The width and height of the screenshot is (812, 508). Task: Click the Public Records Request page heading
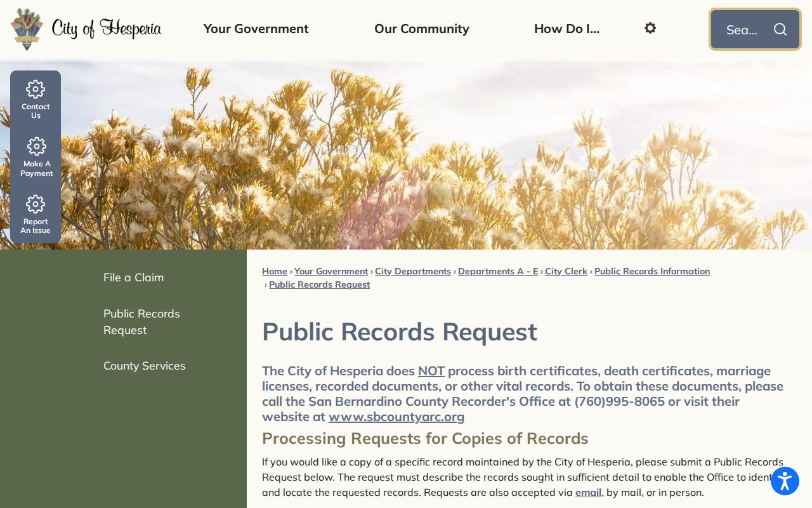point(400,332)
